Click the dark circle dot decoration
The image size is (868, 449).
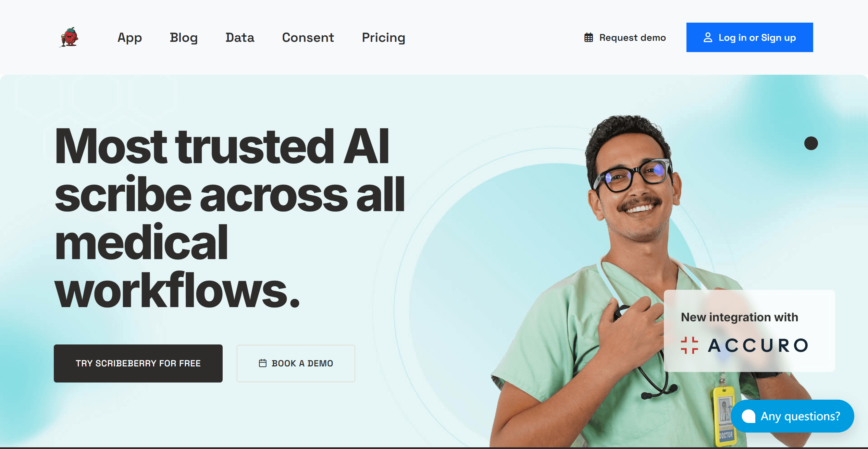point(811,143)
